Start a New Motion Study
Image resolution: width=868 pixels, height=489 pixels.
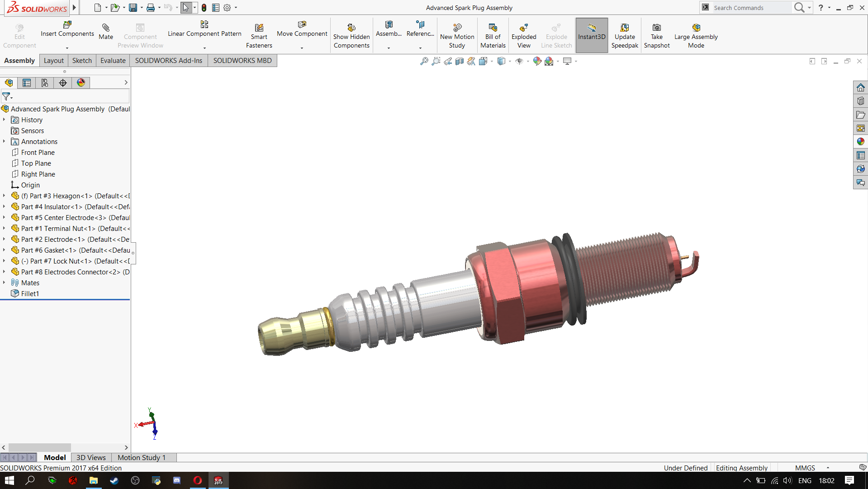(457, 36)
